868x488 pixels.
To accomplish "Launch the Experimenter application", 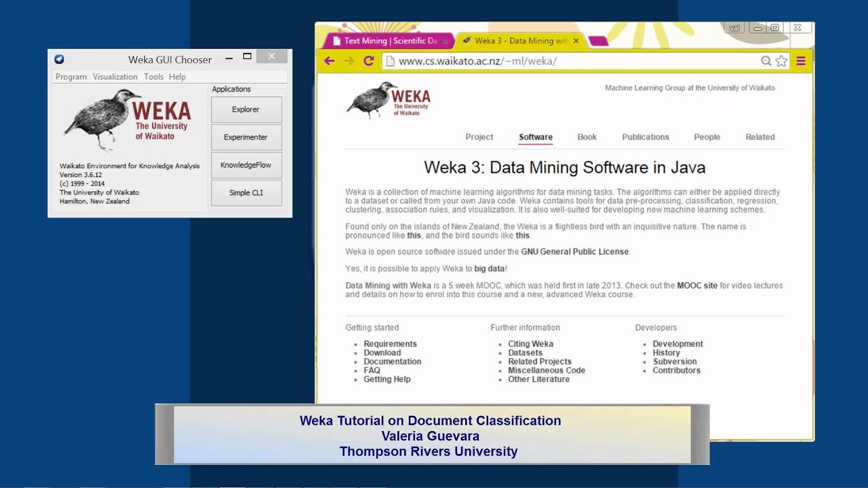I will pyautogui.click(x=246, y=137).
